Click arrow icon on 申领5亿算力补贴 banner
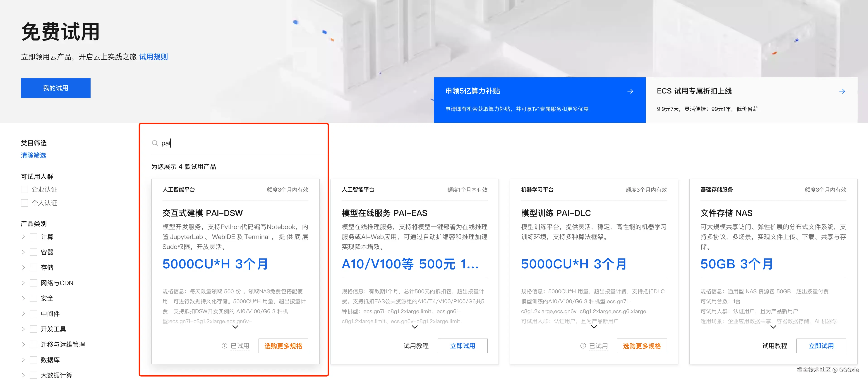868x382 pixels. pyautogui.click(x=630, y=91)
